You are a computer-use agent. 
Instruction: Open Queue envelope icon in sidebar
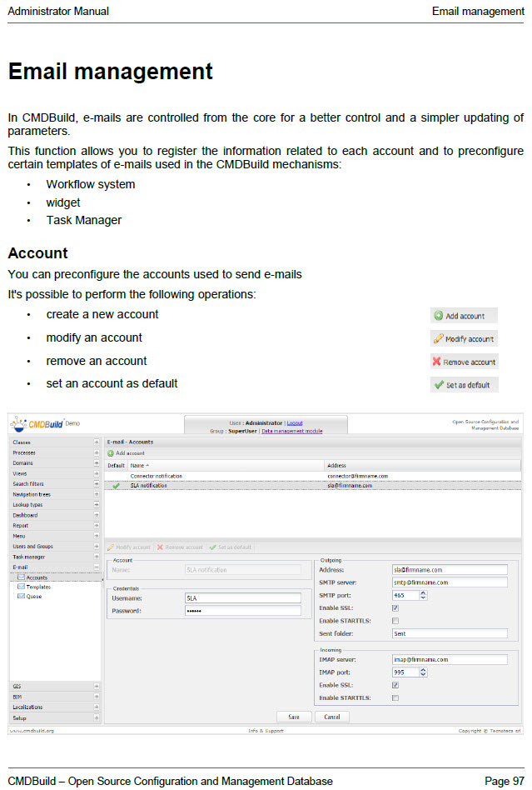click(21, 597)
